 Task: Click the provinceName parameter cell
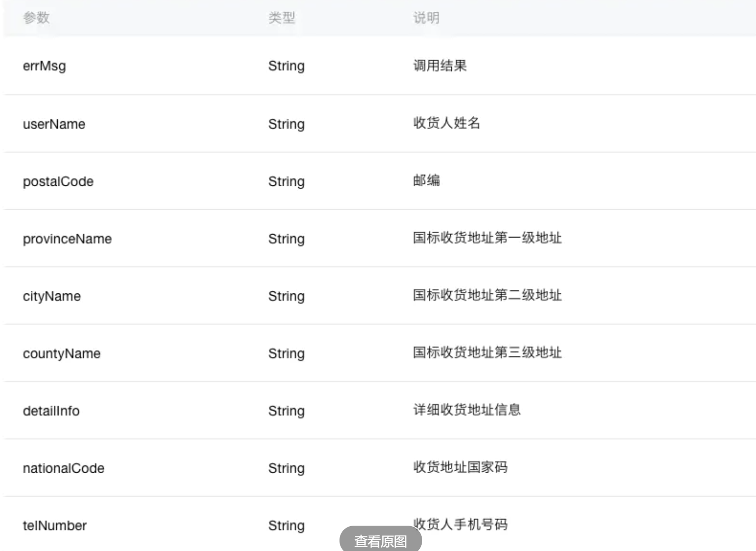click(x=67, y=239)
